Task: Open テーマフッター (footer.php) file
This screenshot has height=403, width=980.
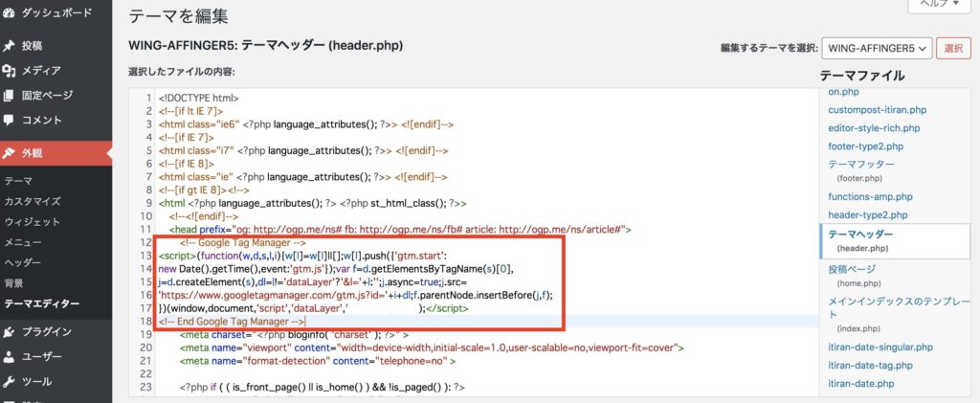Action: pyautogui.click(x=861, y=170)
